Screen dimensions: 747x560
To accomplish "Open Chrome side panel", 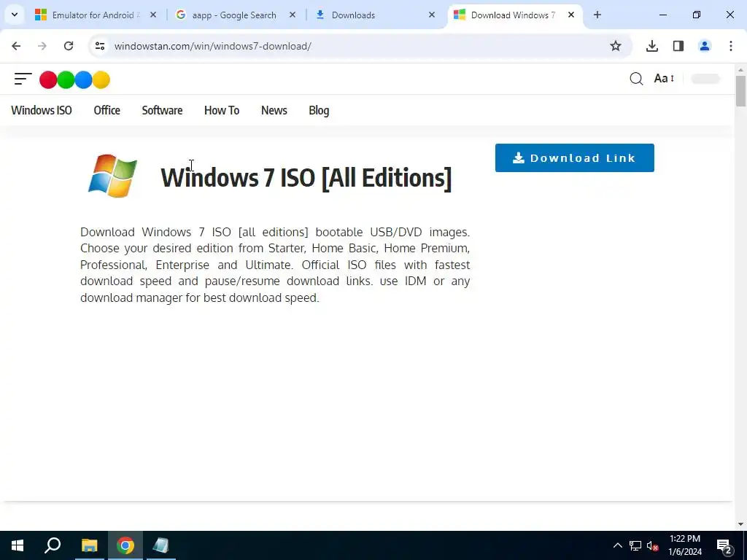I will pyautogui.click(x=678, y=46).
